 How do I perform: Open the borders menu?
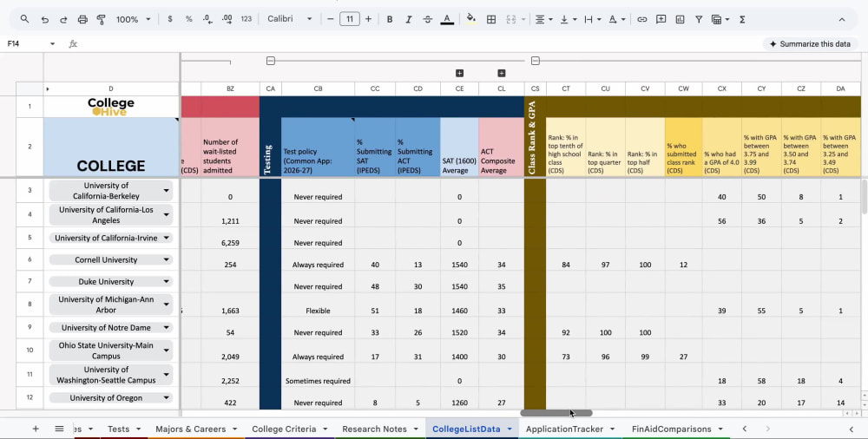[491, 19]
